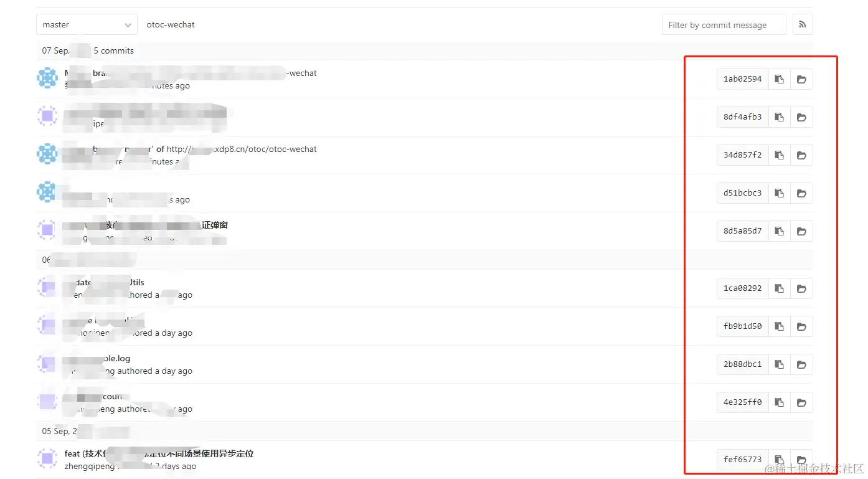Browse files at commit 1ab02594

(801, 79)
